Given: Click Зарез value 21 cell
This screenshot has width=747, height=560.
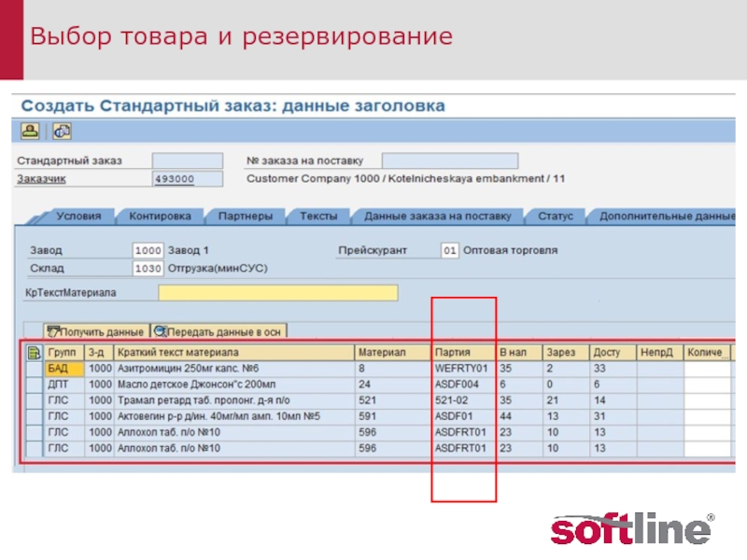Looking at the screenshot, I should coord(566,400).
